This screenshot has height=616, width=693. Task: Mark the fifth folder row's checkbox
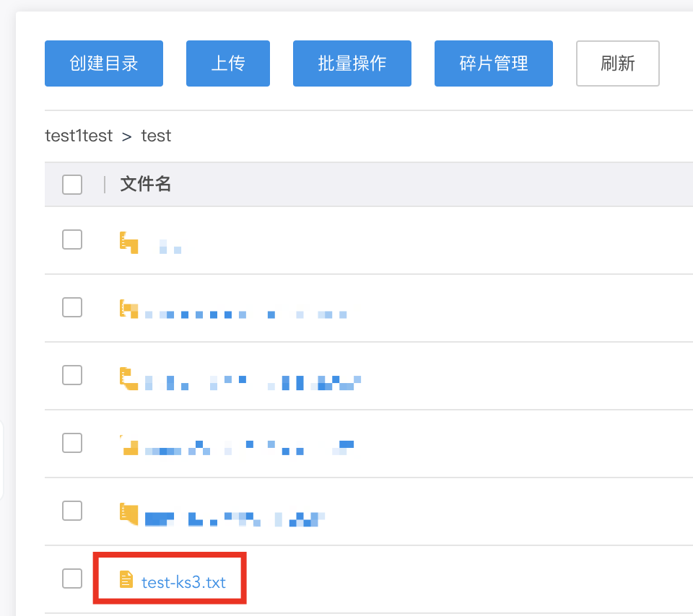pos(72,511)
